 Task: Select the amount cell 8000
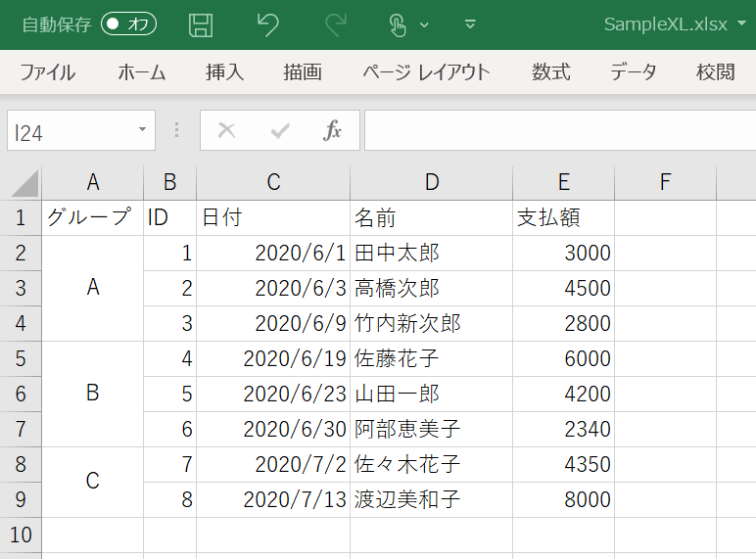coord(563,499)
